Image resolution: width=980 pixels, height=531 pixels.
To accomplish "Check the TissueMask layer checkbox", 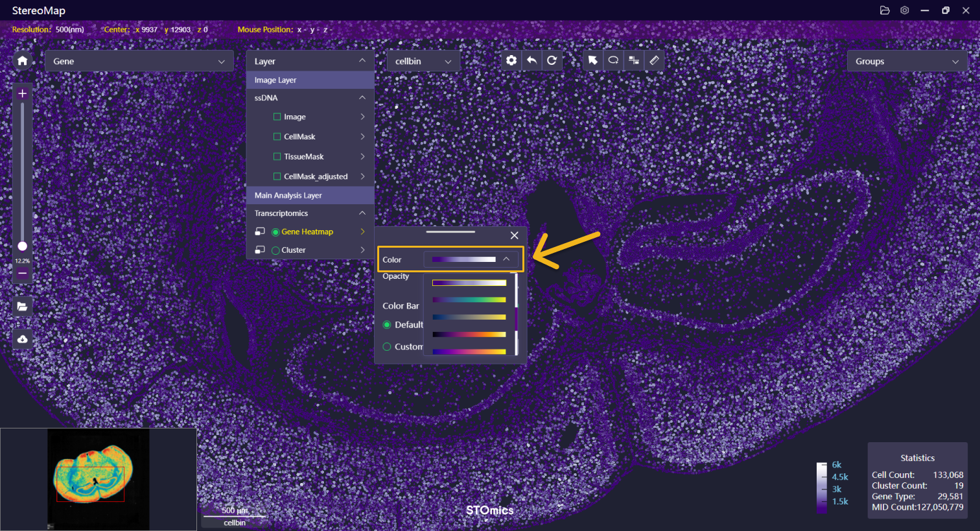I will 277,157.
